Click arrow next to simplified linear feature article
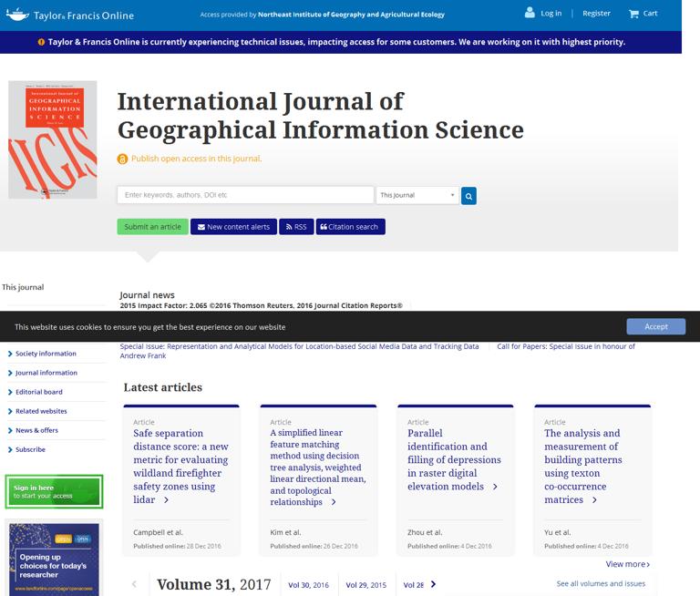This screenshot has width=700, height=596. [334, 502]
